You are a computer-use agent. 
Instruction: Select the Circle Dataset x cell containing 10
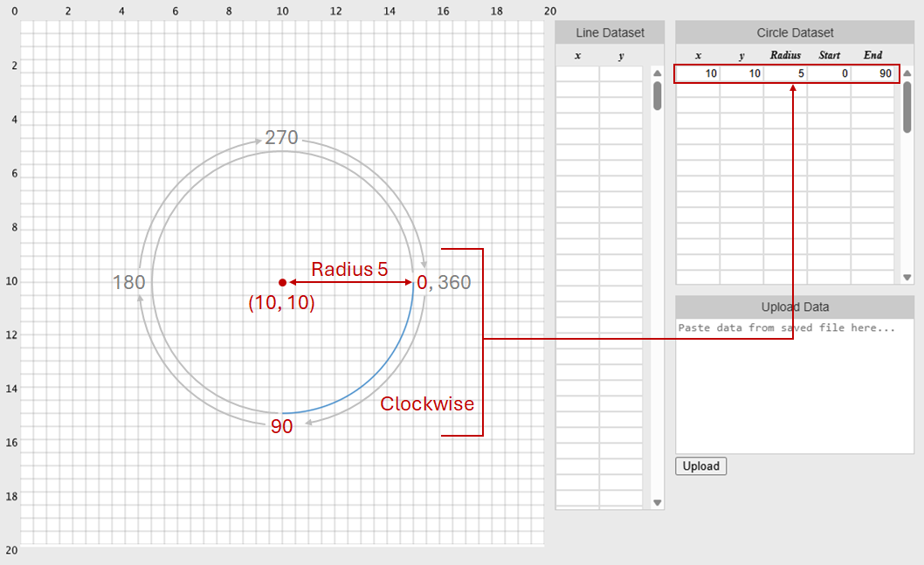pos(698,73)
